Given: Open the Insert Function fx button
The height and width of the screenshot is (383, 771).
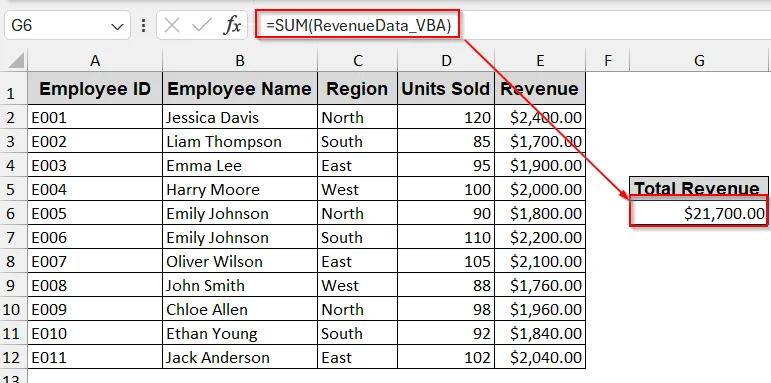Looking at the screenshot, I should coord(232,25).
